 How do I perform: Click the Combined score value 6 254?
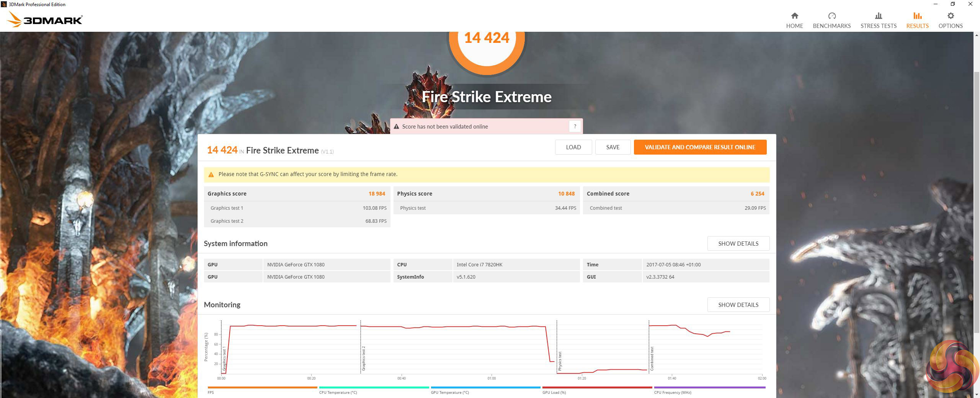(757, 194)
